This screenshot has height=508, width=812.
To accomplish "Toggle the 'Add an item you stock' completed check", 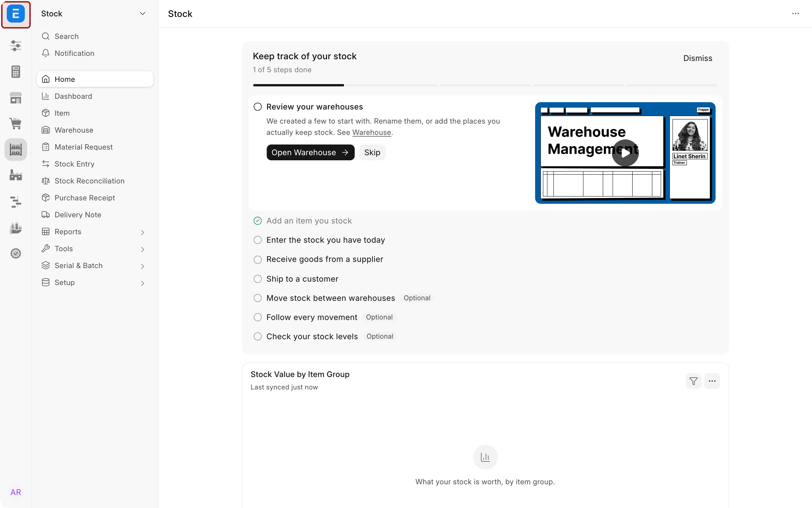I will 257,221.
